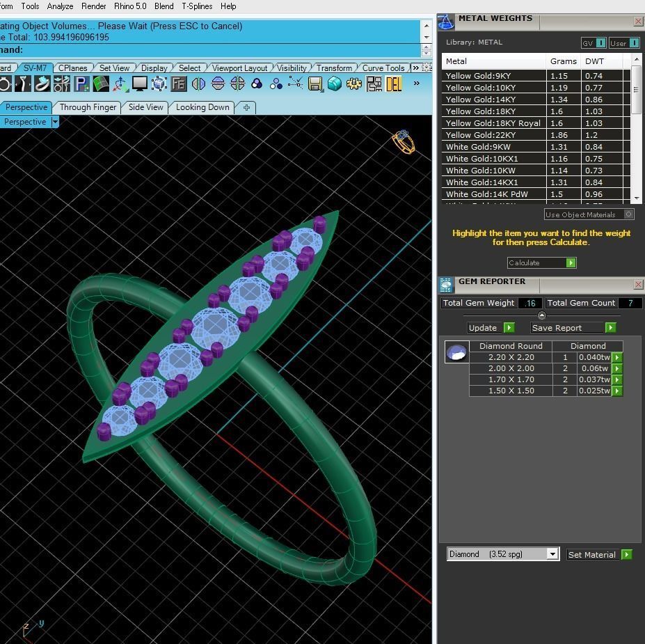Click the Blend menu
645x644 pixels.
(x=164, y=6)
